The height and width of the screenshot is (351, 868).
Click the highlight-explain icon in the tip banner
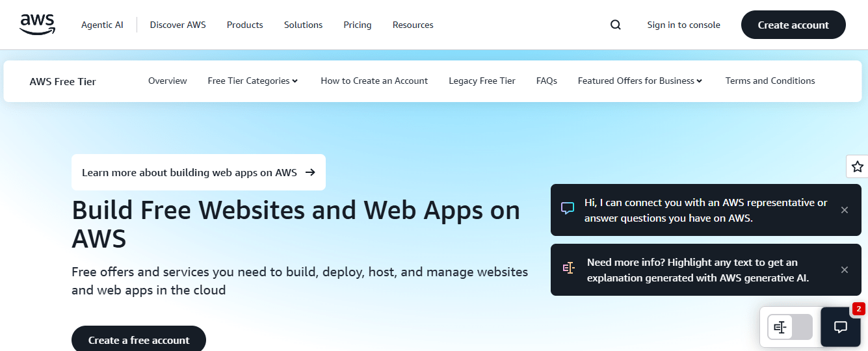[569, 268]
